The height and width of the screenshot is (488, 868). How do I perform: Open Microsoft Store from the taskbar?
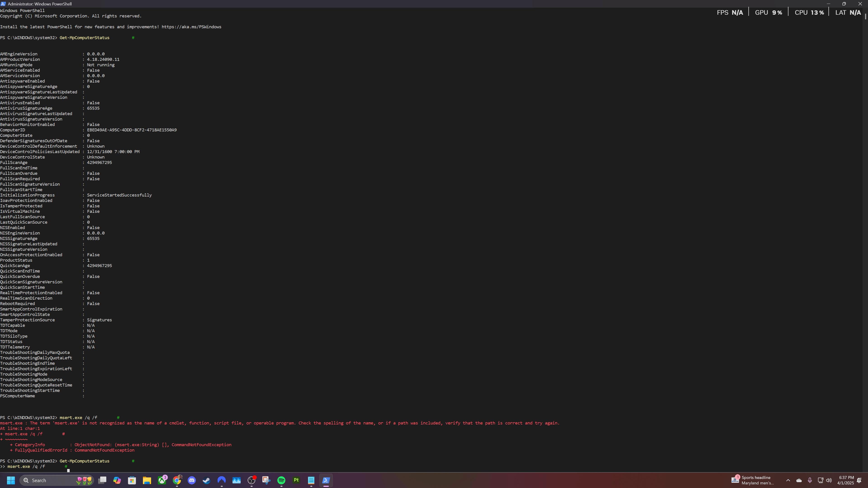click(x=132, y=480)
